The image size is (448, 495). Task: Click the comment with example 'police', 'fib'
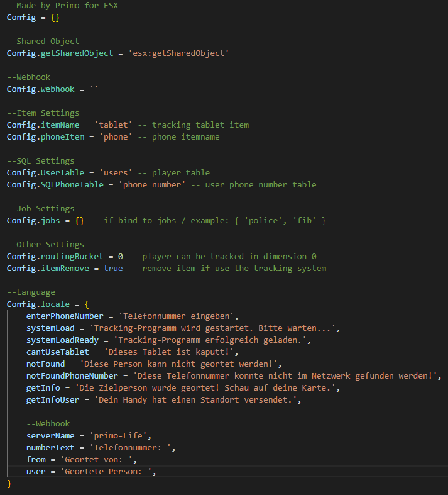tap(208, 221)
